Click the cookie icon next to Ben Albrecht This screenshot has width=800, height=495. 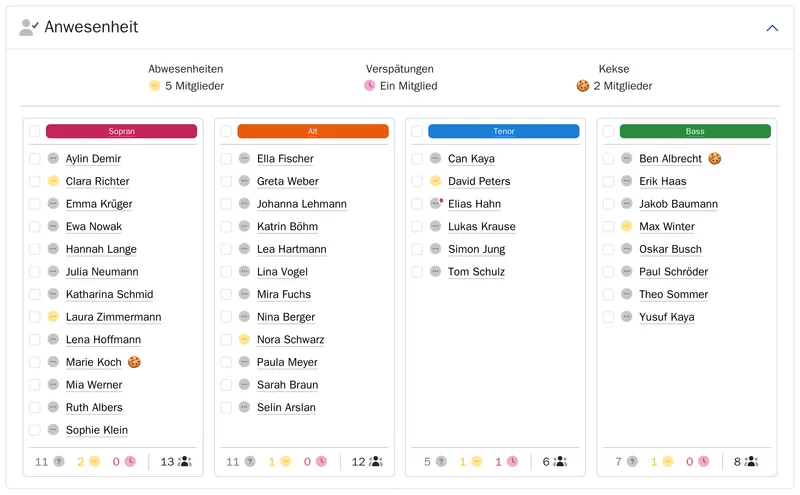pos(715,158)
